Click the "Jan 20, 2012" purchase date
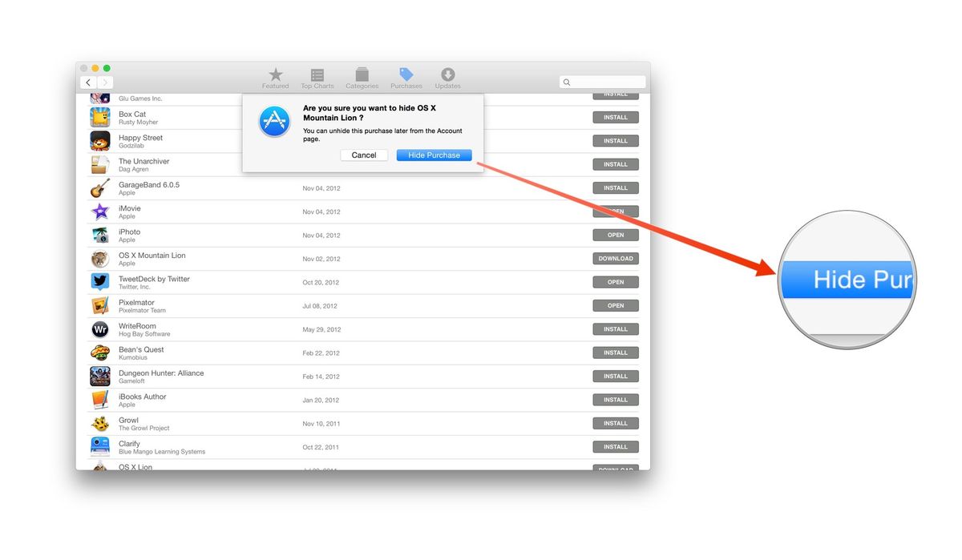 point(321,400)
